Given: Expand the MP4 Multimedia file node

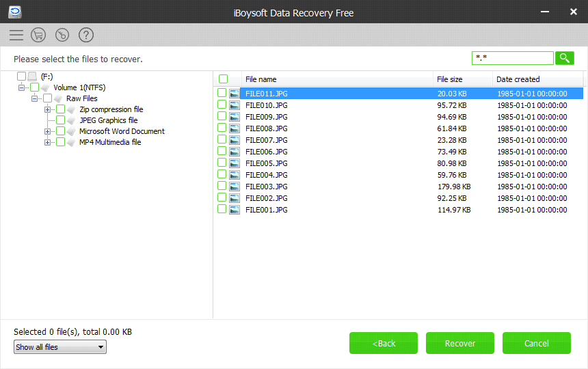Looking at the screenshot, I should click(x=47, y=142).
